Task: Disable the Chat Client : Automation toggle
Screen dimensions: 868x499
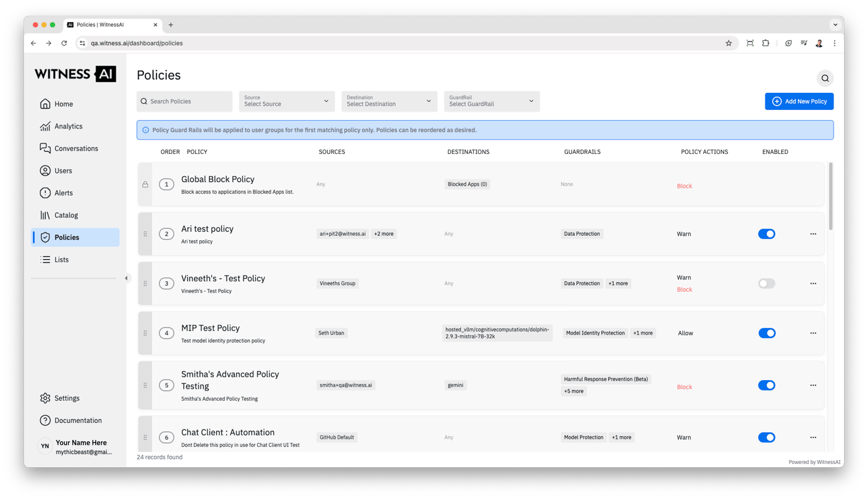Action: pos(767,437)
